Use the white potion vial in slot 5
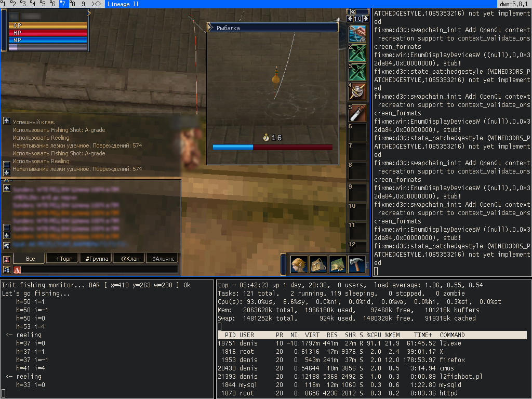532x399 pixels. [357, 113]
